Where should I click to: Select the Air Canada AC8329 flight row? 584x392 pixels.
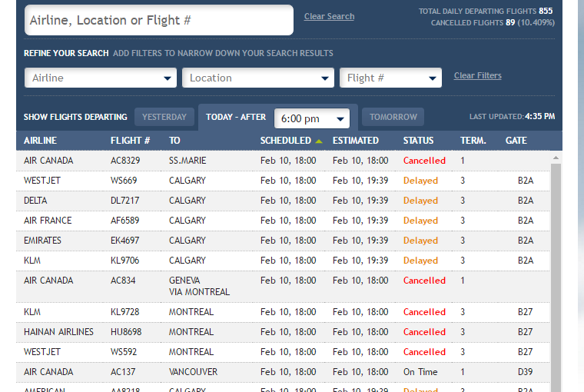pos(284,161)
